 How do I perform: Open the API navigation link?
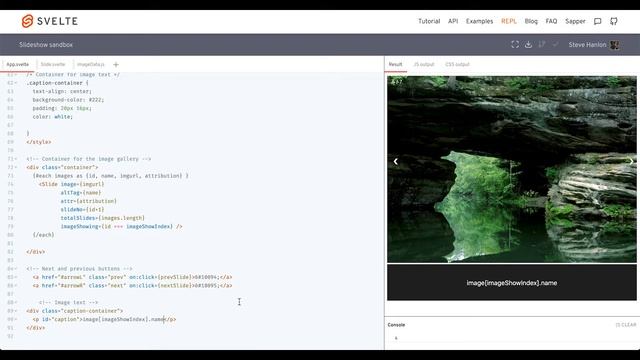(x=453, y=21)
